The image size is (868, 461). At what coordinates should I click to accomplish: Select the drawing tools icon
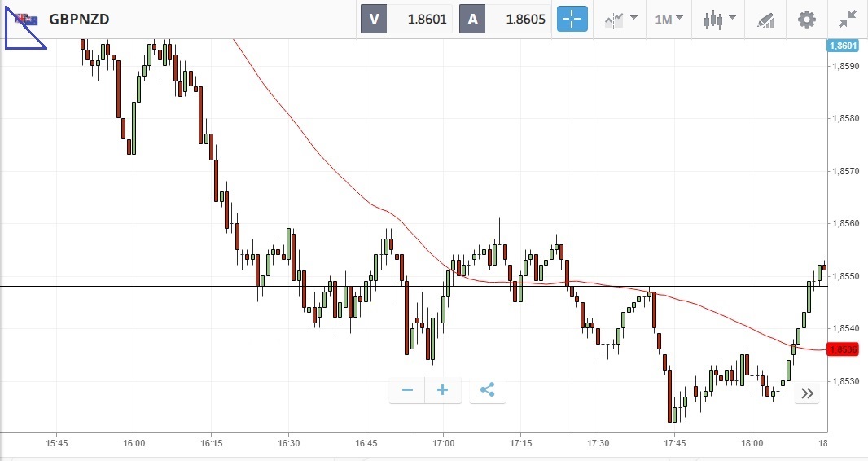click(765, 19)
